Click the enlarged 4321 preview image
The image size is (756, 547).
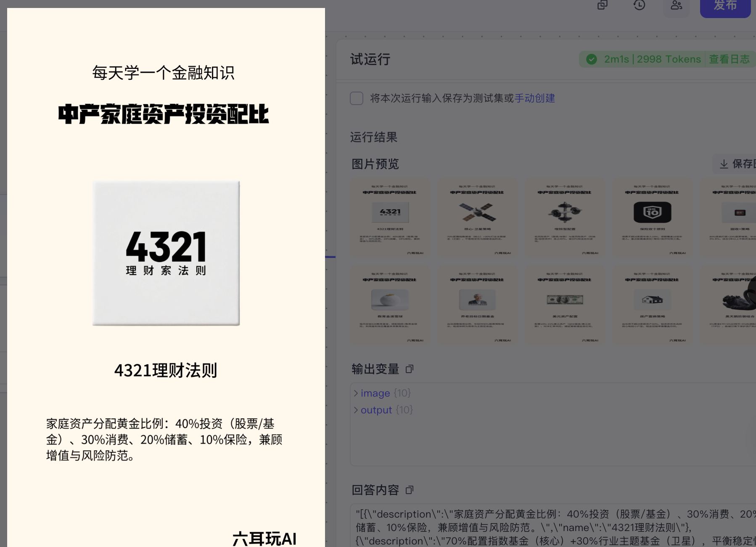[166, 253]
